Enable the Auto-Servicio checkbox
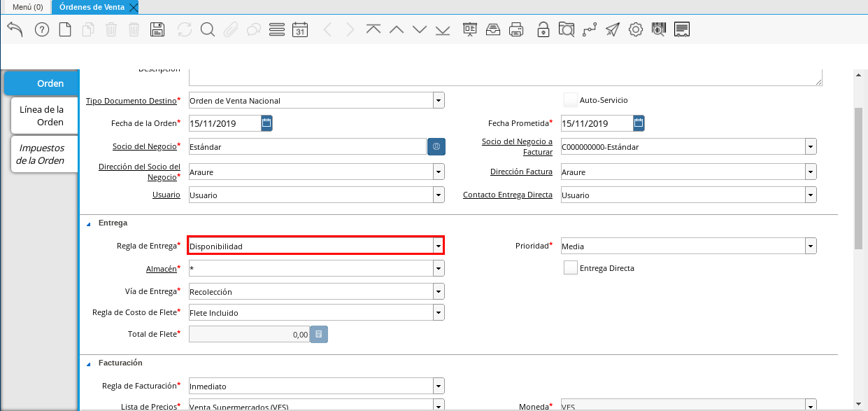868x411 pixels. pos(571,100)
